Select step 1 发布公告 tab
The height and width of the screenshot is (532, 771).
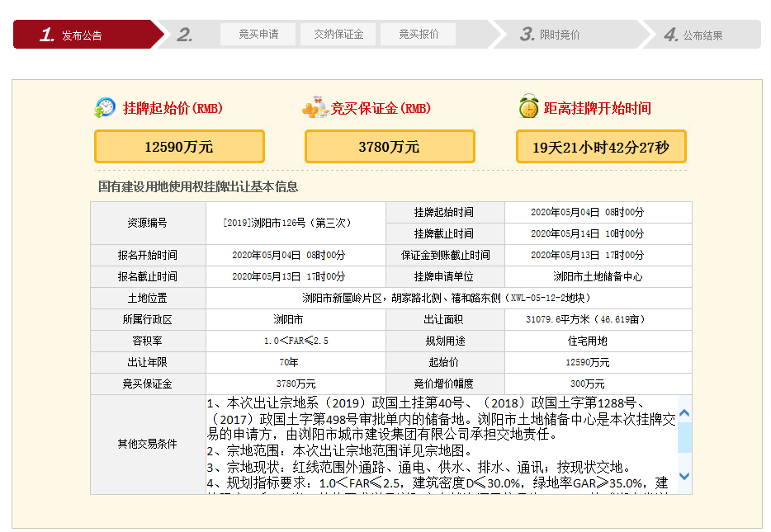83,35
